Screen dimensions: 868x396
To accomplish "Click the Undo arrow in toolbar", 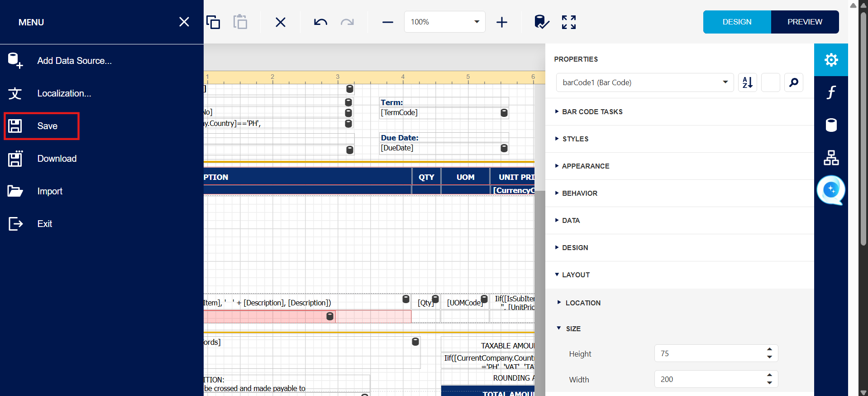I will coord(320,22).
